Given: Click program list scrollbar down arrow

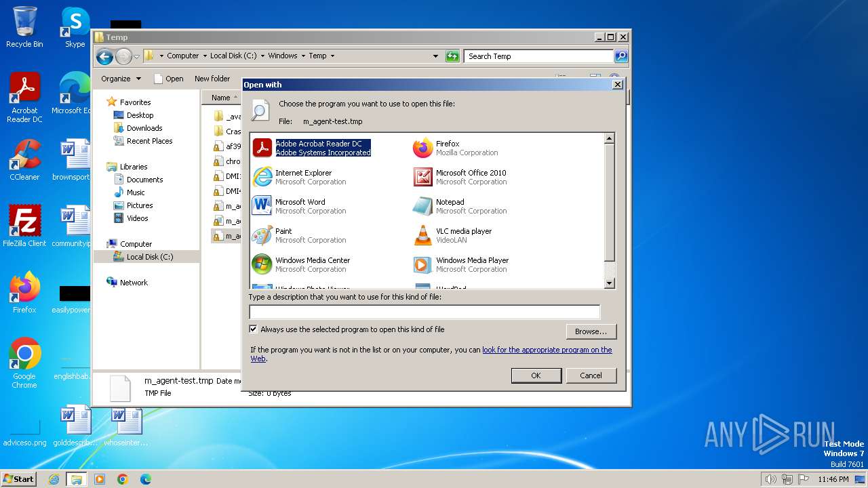Looking at the screenshot, I should point(609,283).
